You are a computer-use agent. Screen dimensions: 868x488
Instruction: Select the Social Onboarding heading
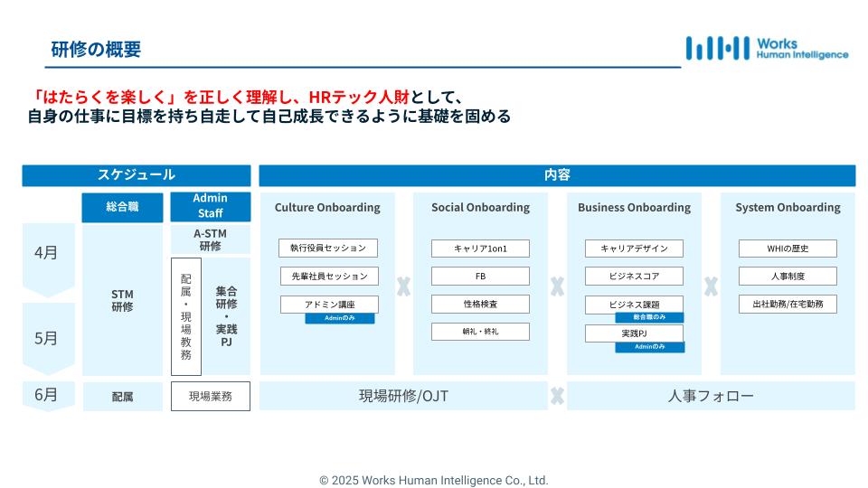point(480,208)
